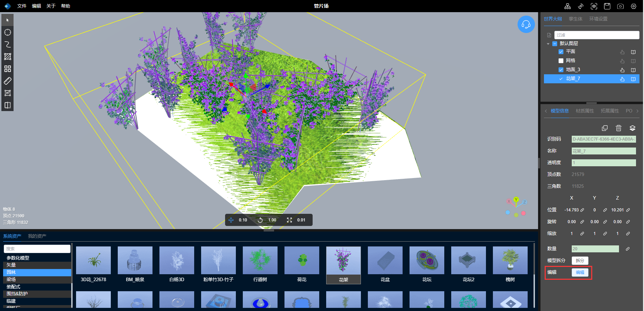The image size is (644, 311).
Task: Select the 参数化模型 asset category
Action: click(x=37, y=258)
